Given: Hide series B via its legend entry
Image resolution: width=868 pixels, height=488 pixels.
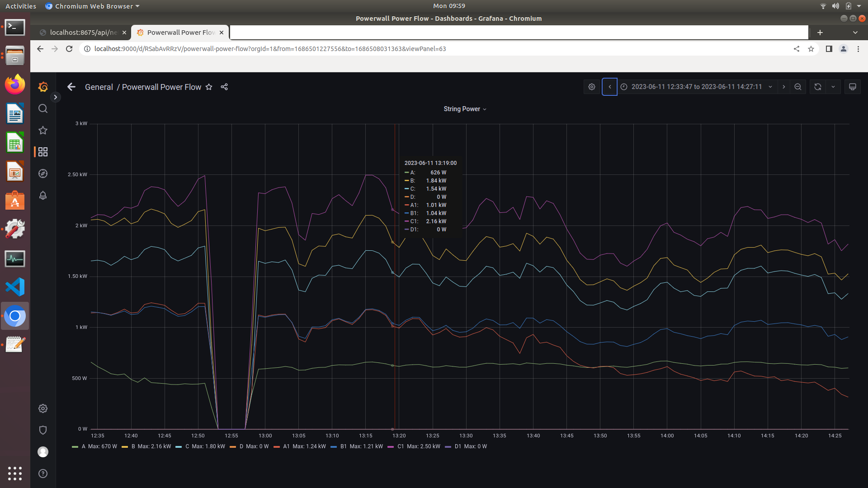Looking at the screenshot, I should coord(132,446).
